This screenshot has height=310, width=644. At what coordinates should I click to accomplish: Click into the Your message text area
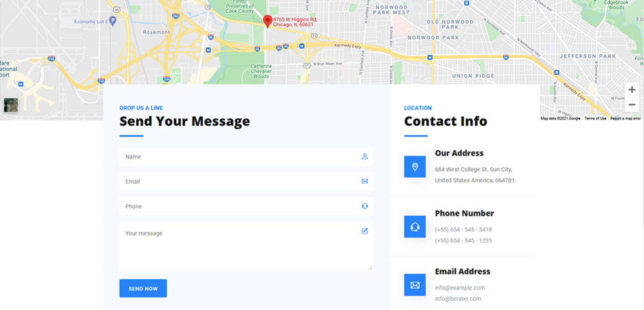[246, 246]
